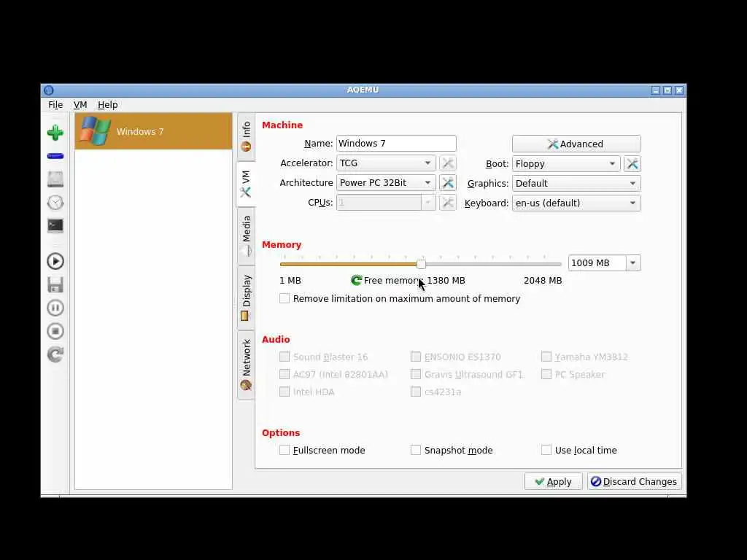Viewport: 747px width, 560px height.
Task: Click the memory slider handle
Action: point(421,264)
